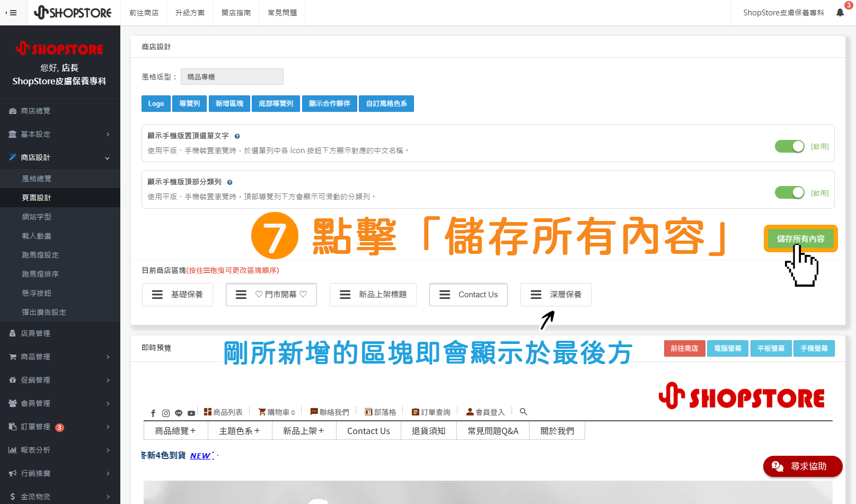Click 退貨須知 in preview menu
Image resolution: width=856 pixels, height=504 pixels.
(428, 431)
